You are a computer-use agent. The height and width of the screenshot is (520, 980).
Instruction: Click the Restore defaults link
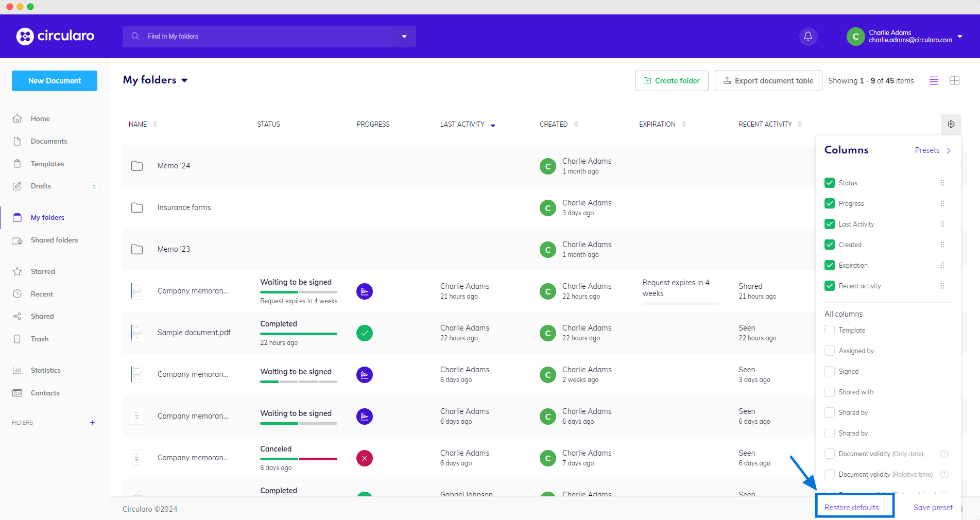coord(851,508)
